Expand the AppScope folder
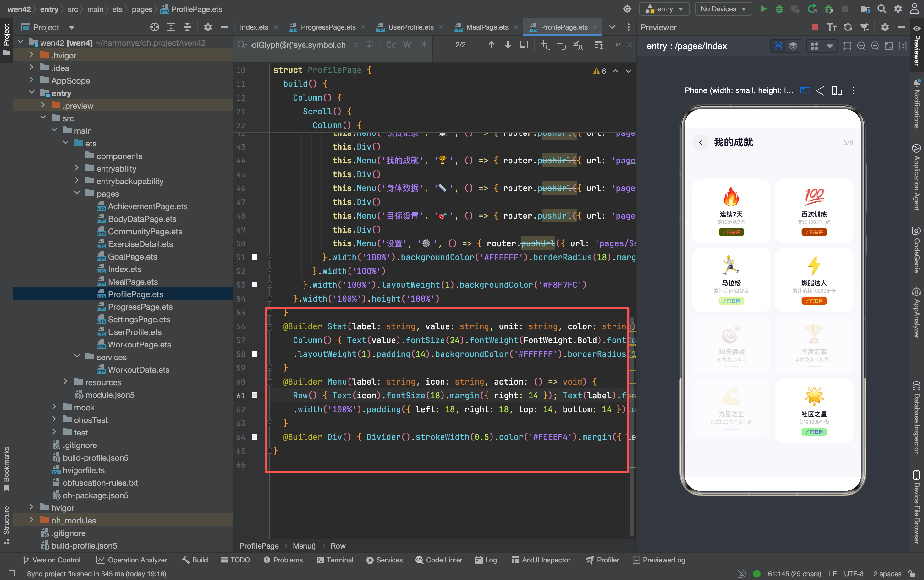924x580 pixels. 31,80
